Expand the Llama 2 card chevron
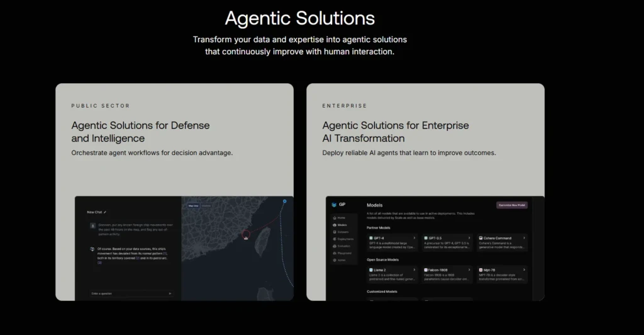Image resolution: width=644 pixels, height=335 pixels. pos(414,270)
